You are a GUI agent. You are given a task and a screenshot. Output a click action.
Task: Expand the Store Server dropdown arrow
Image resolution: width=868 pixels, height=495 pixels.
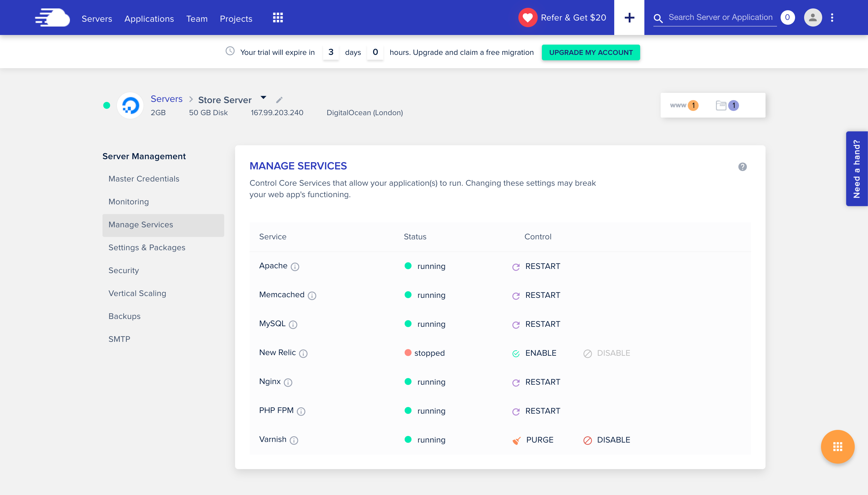click(x=263, y=98)
